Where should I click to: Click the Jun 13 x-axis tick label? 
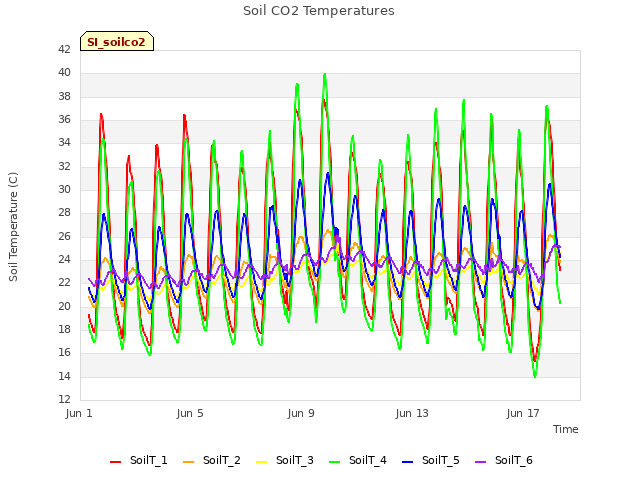pos(412,413)
